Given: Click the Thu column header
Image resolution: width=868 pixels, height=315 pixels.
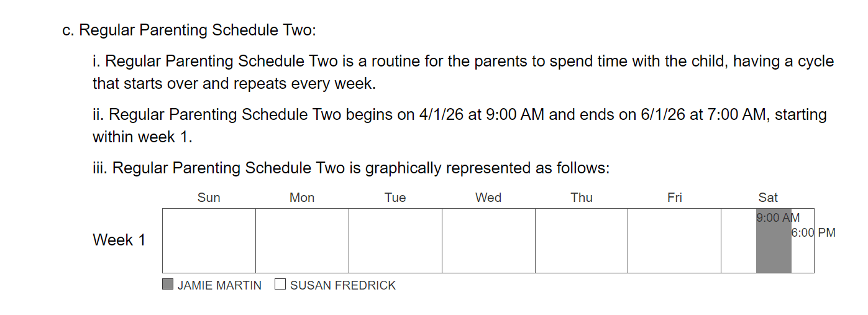Looking at the screenshot, I should tap(582, 198).
